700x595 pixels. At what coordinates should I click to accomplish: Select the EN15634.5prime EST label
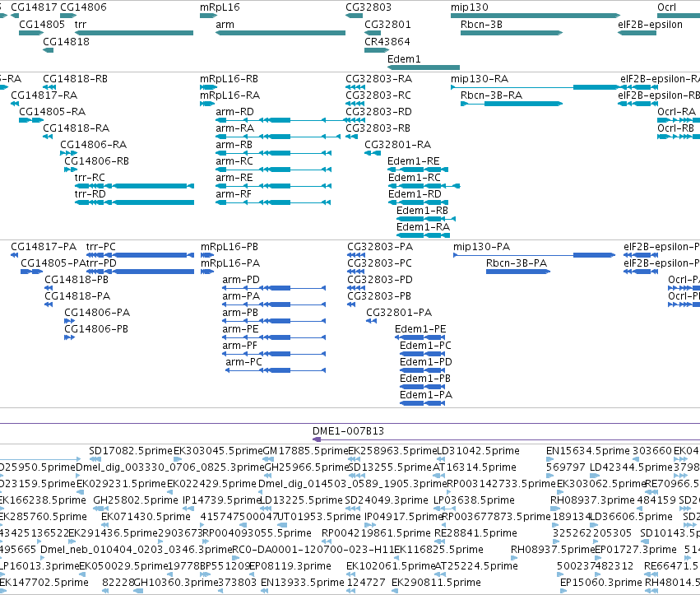[x=588, y=451]
